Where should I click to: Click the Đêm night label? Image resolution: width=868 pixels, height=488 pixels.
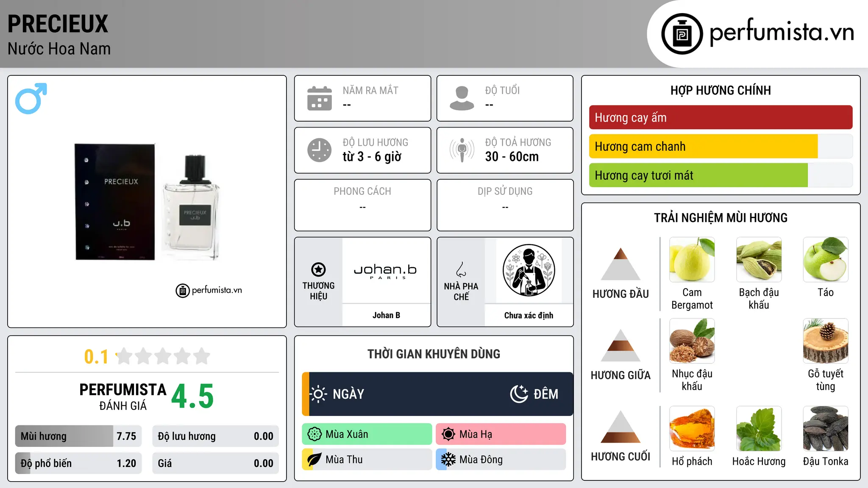546,394
